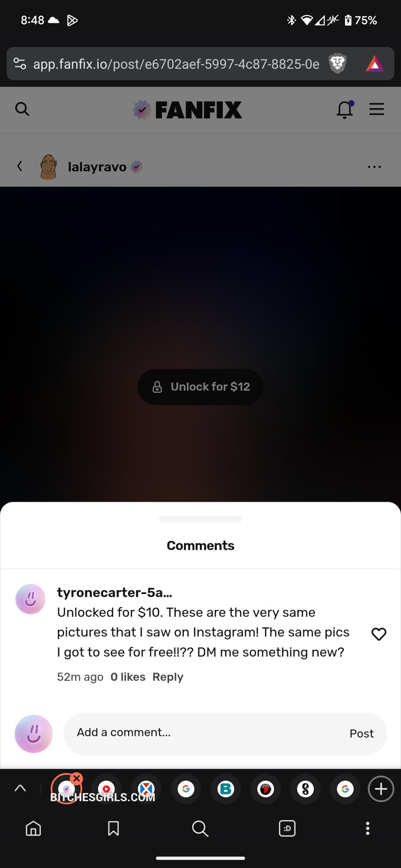
Task: Click Unlock for $12 button
Action: point(200,386)
